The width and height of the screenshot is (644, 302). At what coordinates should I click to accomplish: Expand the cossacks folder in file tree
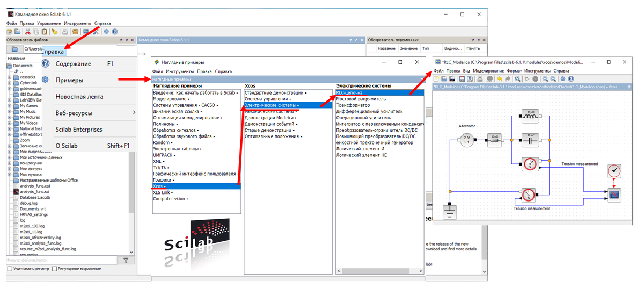9,77
